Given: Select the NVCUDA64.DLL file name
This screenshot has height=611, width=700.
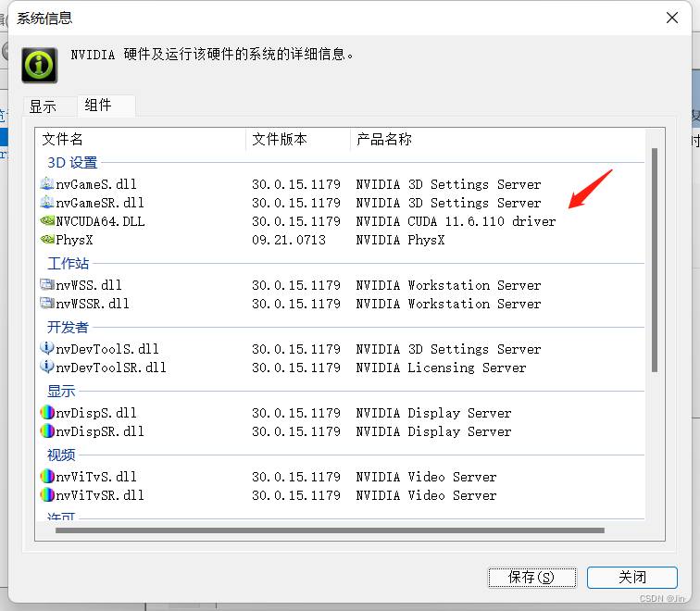Looking at the screenshot, I should (100, 221).
